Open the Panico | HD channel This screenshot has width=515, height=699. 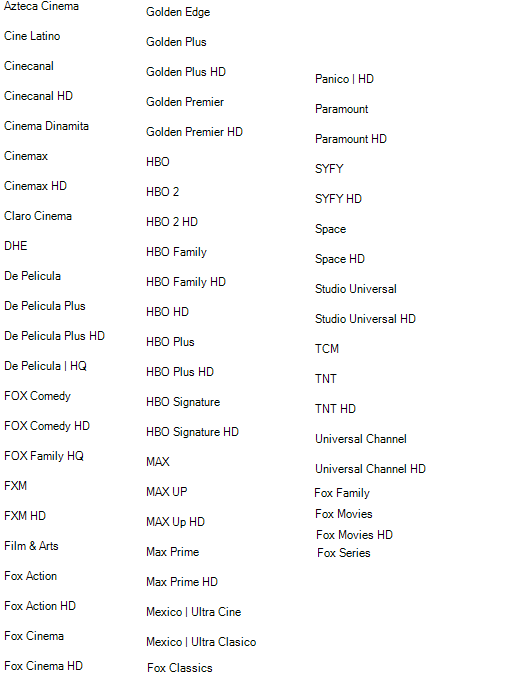(344, 79)
